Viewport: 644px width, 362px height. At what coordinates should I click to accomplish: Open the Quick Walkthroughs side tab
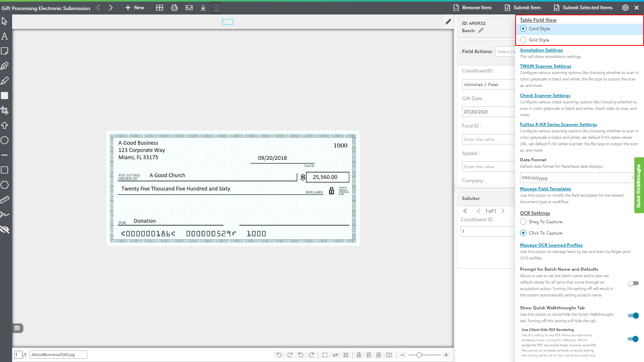pyautogui.click(x=639, y=185)
